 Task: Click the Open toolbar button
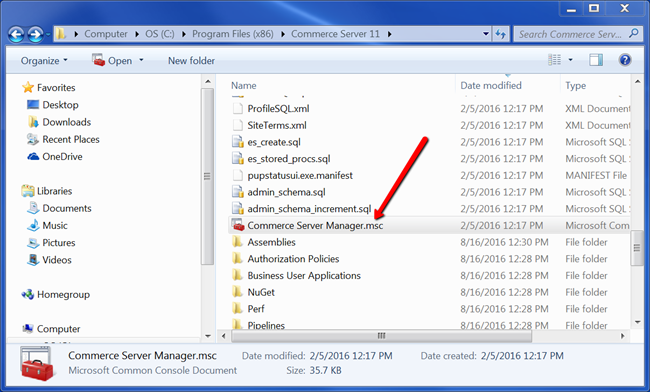click(x=112, y=60)
